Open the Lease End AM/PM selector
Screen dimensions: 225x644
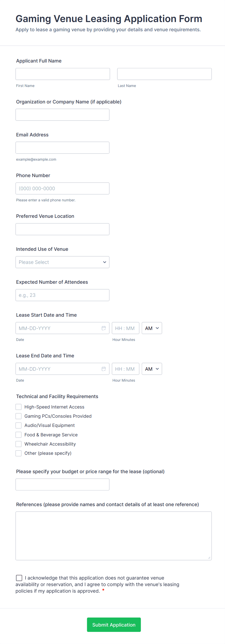[x=152, y=369]
